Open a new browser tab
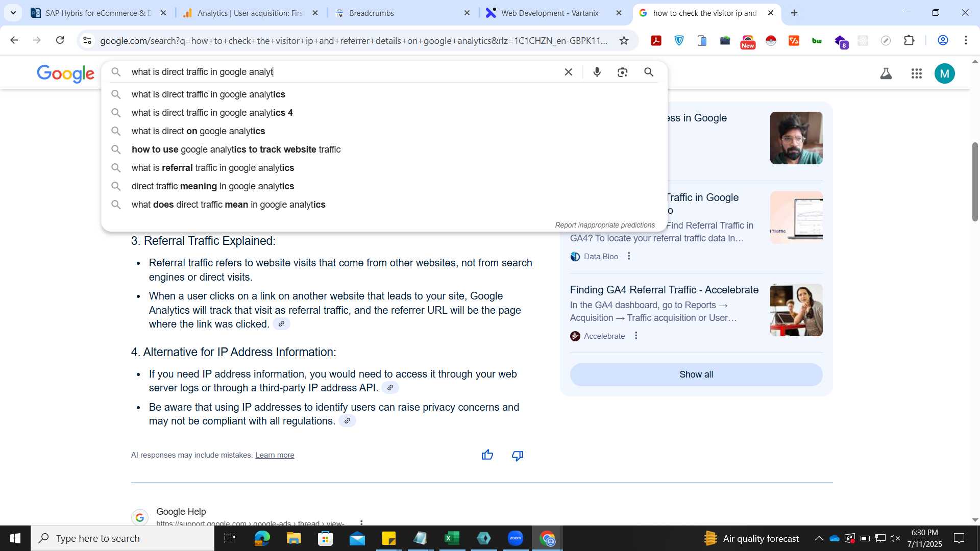 (794, 13)
